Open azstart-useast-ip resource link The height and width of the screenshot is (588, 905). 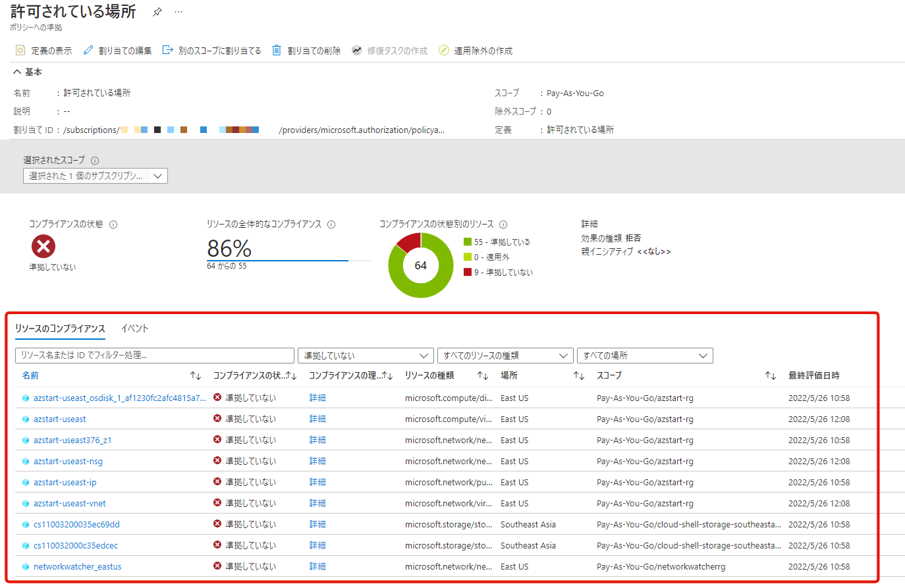[65, 483]
